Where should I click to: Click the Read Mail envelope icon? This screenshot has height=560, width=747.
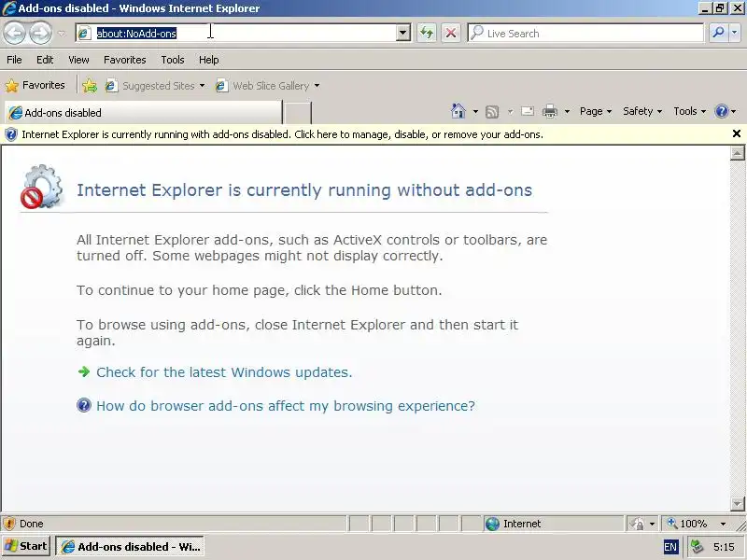tap(528, 111)
